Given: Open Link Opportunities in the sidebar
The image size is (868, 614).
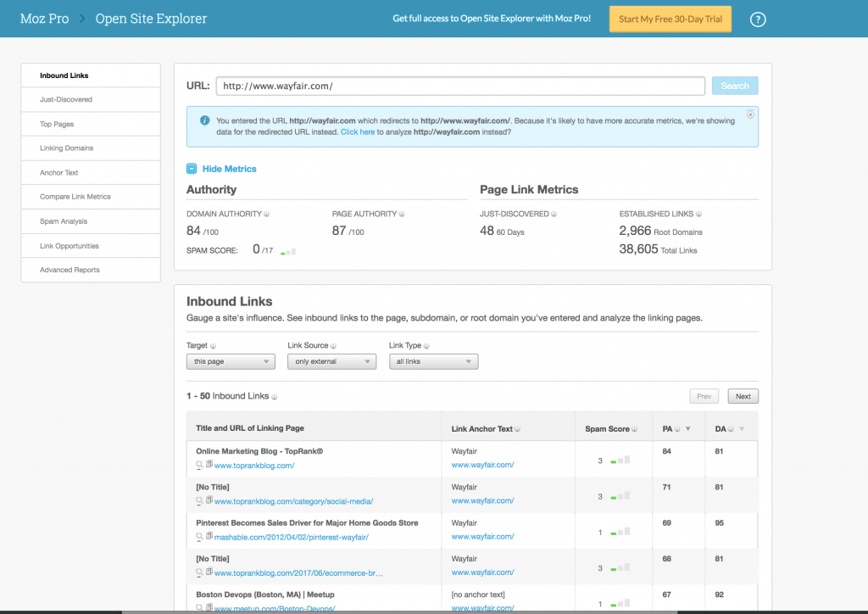Looking at the screenshot, I should coord(91,246).
